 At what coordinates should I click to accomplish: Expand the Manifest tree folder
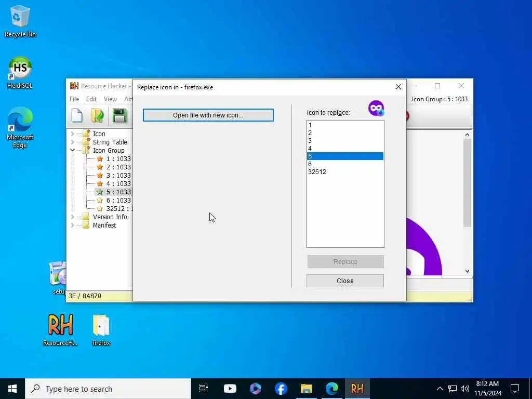tap(72, 225)
